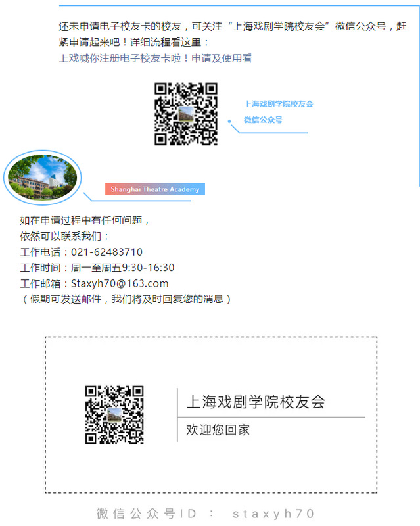Viewport: 420px width, 526px height.
Task: Click the upper QR code image
Action: (x=185, y=114)
